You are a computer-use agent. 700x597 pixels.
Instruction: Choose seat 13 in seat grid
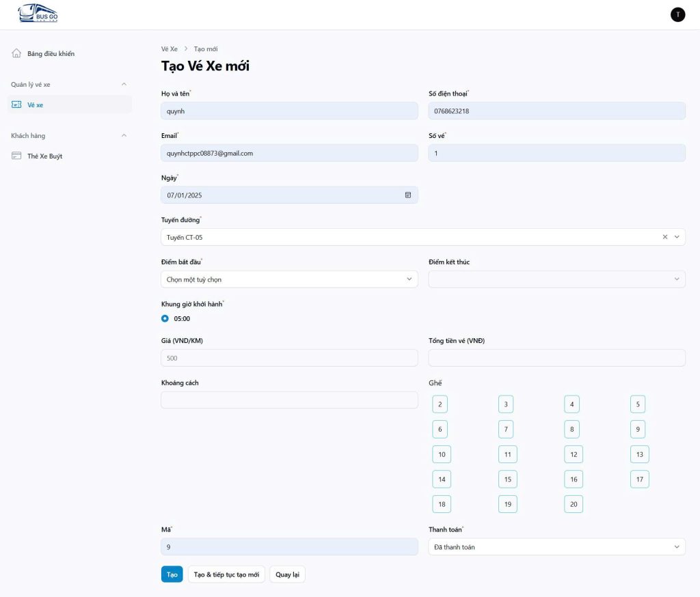639,454
